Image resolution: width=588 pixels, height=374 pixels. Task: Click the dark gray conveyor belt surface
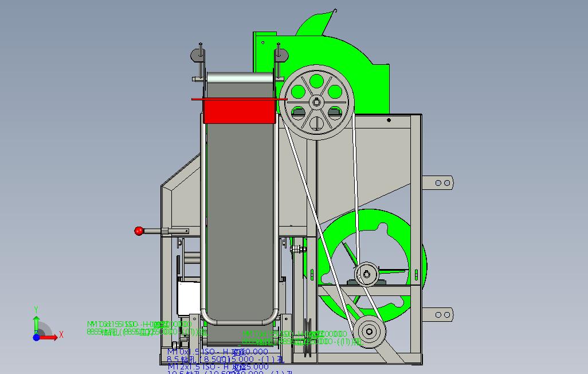click(x=240, y=221)
